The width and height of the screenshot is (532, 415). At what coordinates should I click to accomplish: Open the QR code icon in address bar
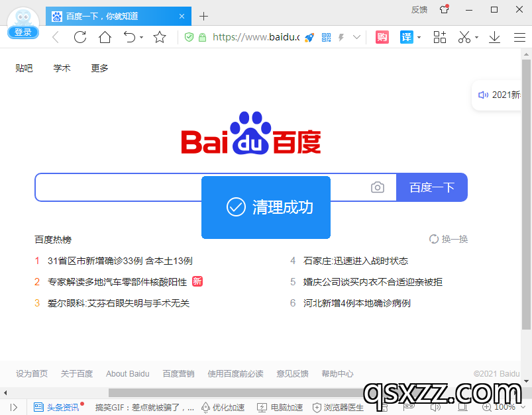tap(326, 37)
